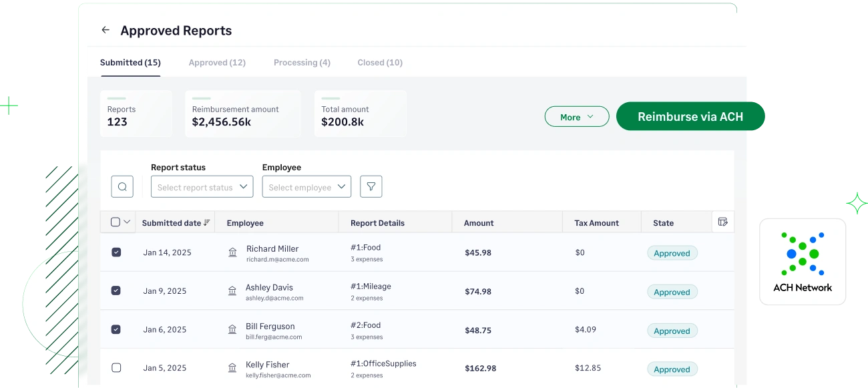Click the amount $162.98
This screenshot has height=388, width=868.
click(481, 368)
